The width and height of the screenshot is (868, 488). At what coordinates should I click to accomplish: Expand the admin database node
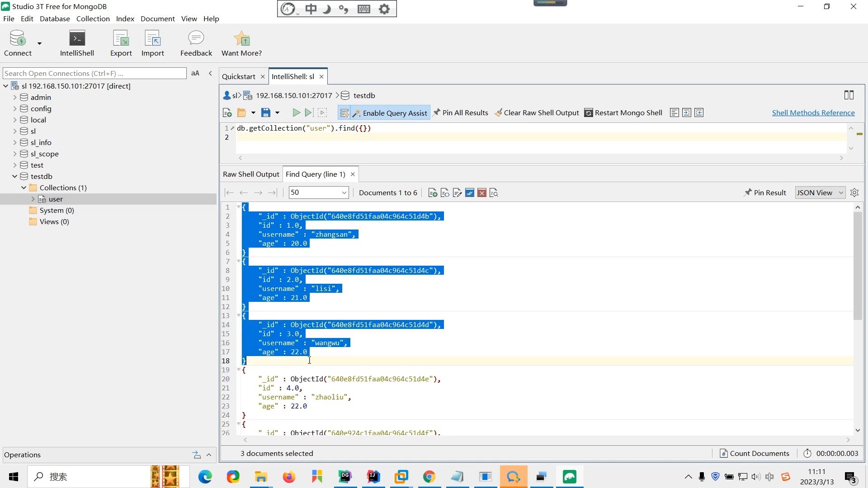(15, 97)
